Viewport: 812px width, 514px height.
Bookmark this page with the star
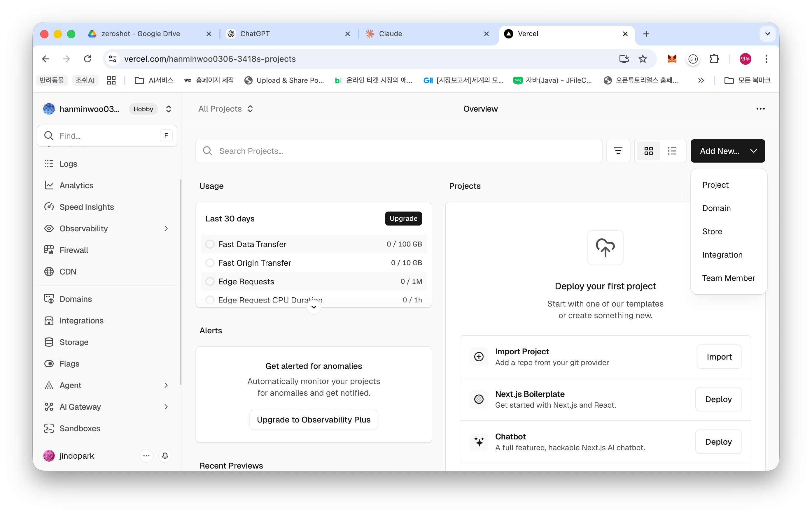click(643, 59)
